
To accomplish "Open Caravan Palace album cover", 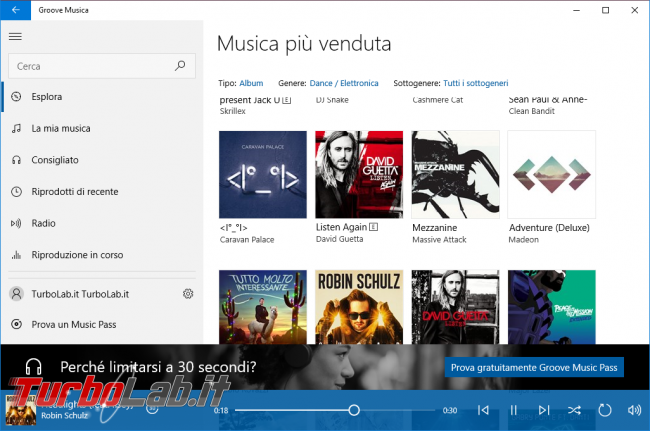I will click(x=263, y=174).
